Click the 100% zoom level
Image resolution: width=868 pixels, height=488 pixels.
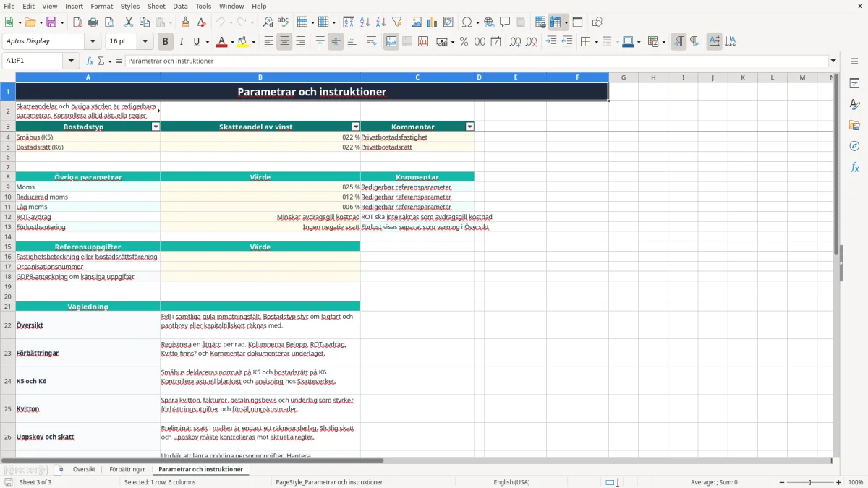pyautogui.click(x=856, y=482)
